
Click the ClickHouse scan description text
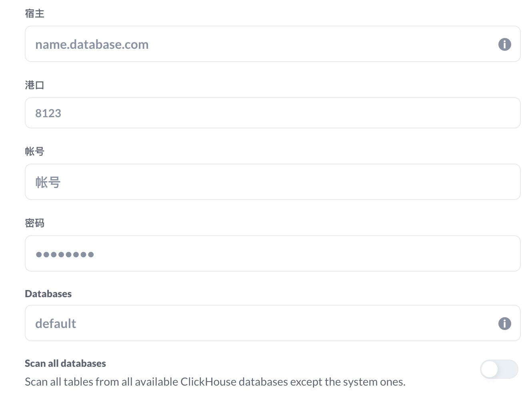(x=215, y=382)
